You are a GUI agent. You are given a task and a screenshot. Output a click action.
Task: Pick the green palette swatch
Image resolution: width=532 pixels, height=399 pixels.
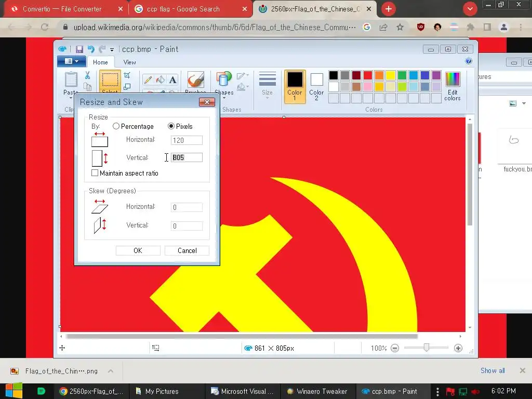pos(402,75)
